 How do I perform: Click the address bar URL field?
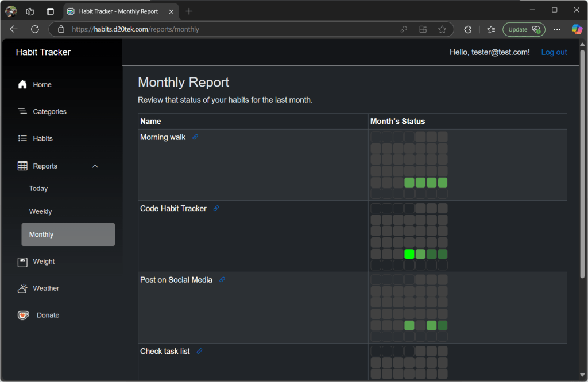coord(230,29)
